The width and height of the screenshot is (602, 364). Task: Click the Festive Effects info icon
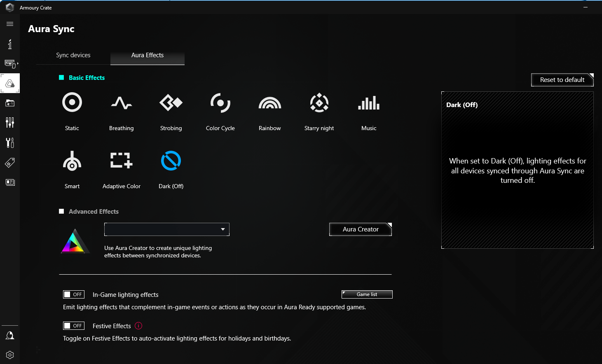pyautogui.click(x=138, y=326)
